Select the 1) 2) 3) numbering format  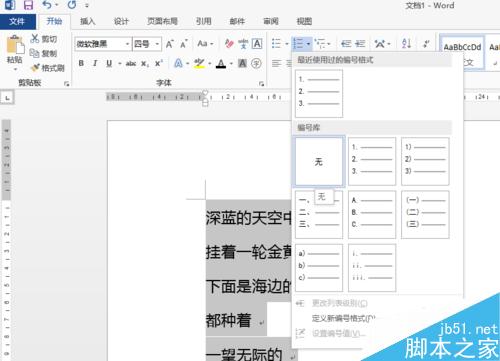click(425, 161)
